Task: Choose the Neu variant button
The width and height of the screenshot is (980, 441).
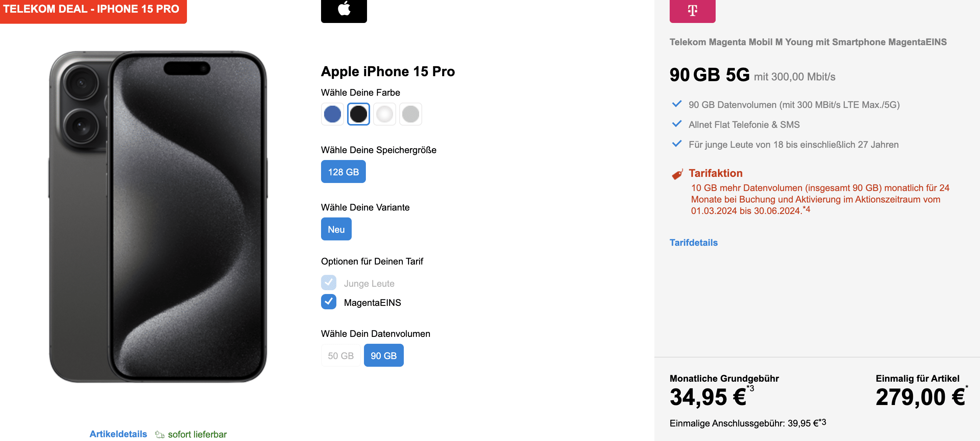Action: 336,229
